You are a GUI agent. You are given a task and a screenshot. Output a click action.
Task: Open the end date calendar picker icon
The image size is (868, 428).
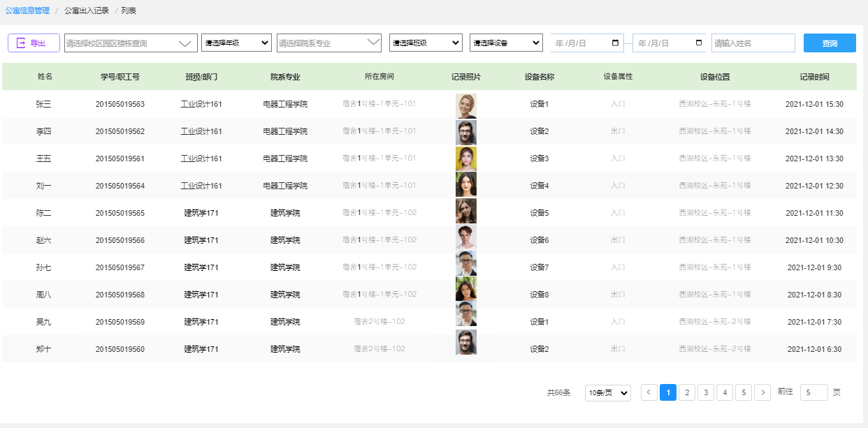click(x=699, y=43)
